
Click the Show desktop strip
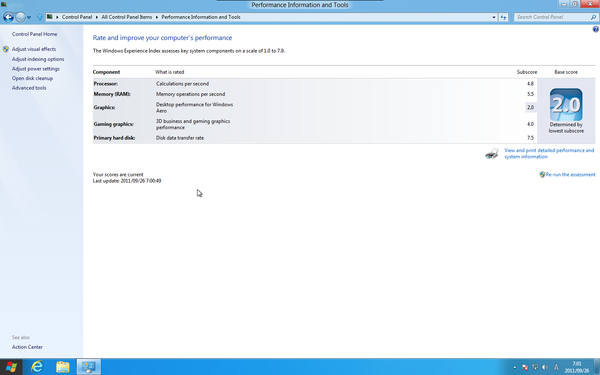tap(597, 367)
